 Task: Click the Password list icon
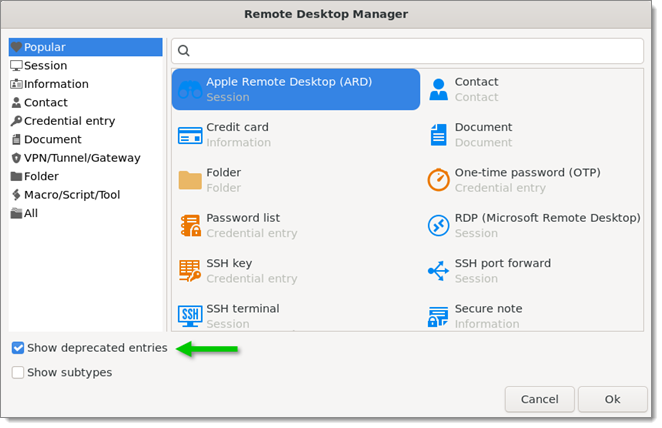click(190, 225)
